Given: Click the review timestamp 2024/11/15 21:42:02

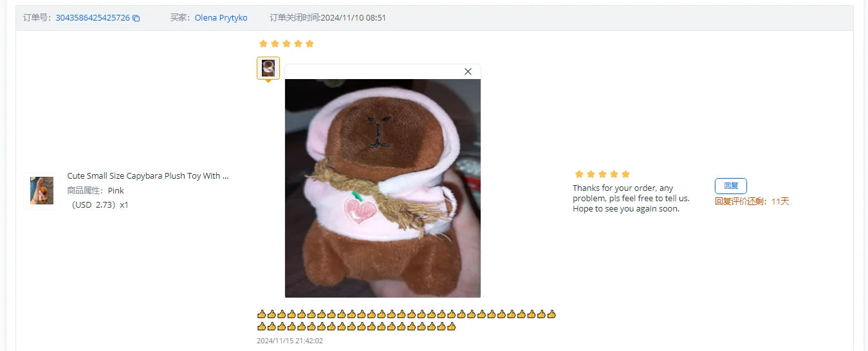Looking at the screenshot, I should pyautogui.click(x=290, y=341).
